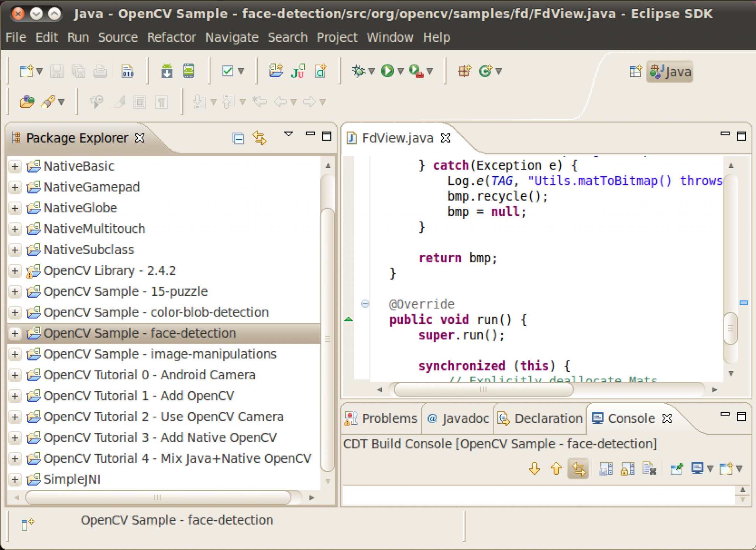Click the Debug bug icon
This screenshot has width=756, height=550.
pos(358,71)
